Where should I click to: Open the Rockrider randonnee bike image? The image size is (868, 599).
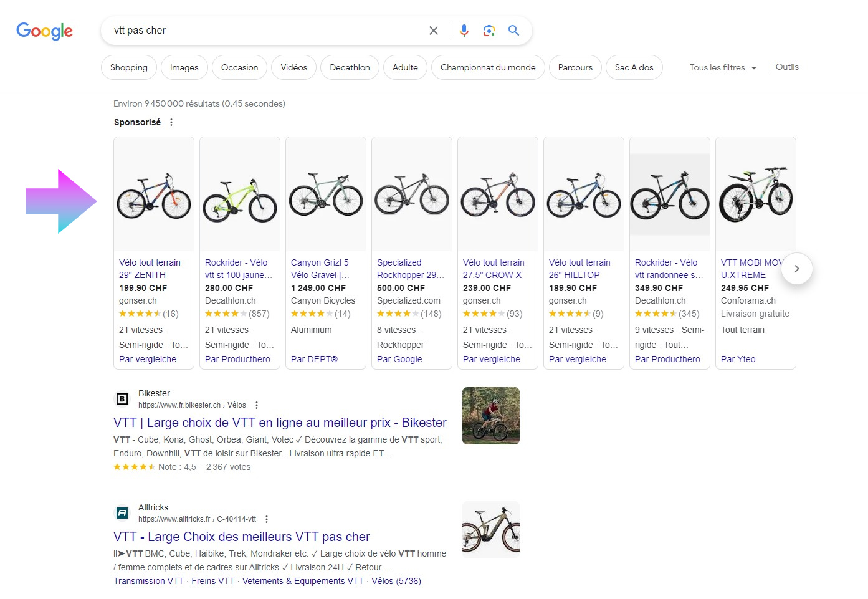(670, 194)
